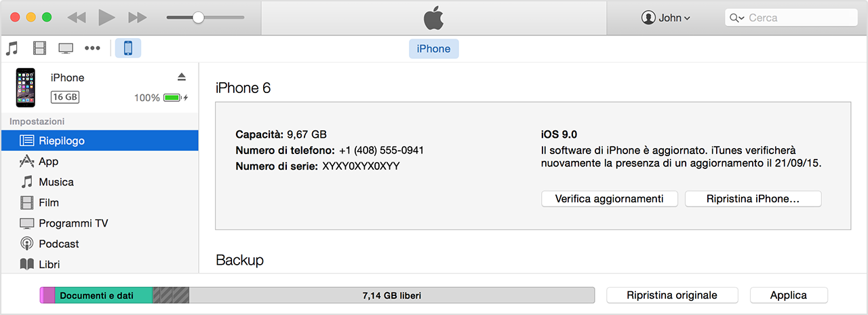
Task: Click the 100% battery percentage text
Action: point(146,98)
